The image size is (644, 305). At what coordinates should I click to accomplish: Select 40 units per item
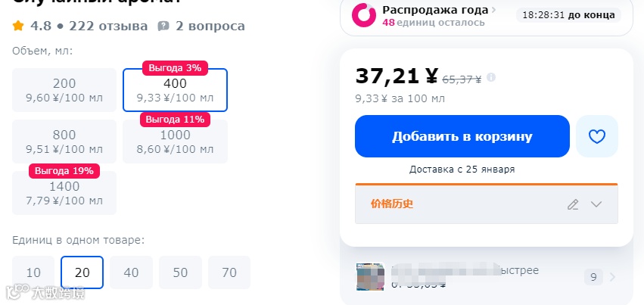pyautogui.click(x=131, y=272)
